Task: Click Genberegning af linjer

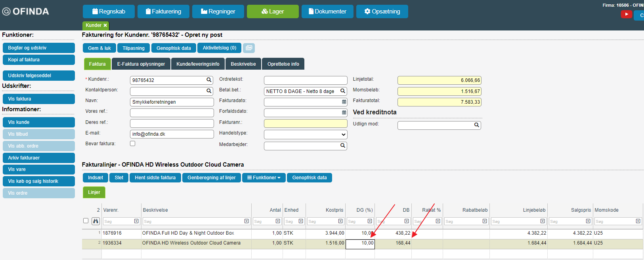Action: 212,178
